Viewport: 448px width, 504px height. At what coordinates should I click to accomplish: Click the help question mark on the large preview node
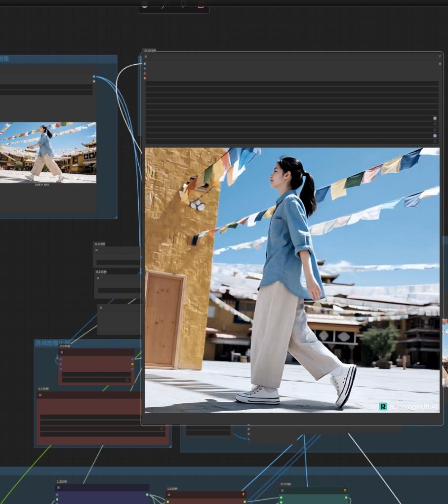click(440, 57)
